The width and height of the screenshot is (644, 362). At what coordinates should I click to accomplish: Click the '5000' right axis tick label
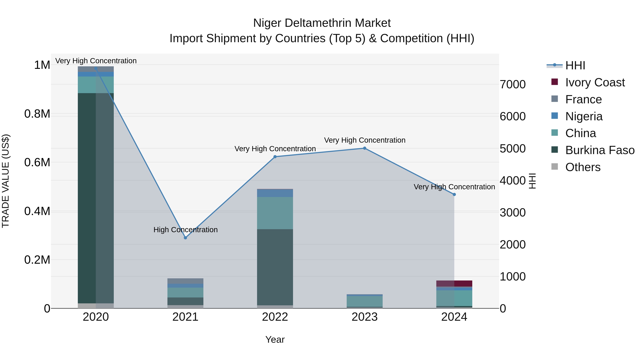[513, 149]
